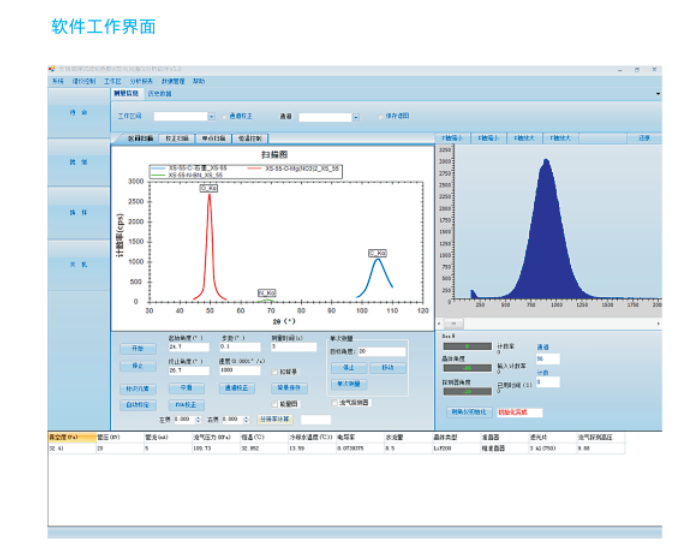
Task: Click the 开始 scan button
Action: pos(138,348)
